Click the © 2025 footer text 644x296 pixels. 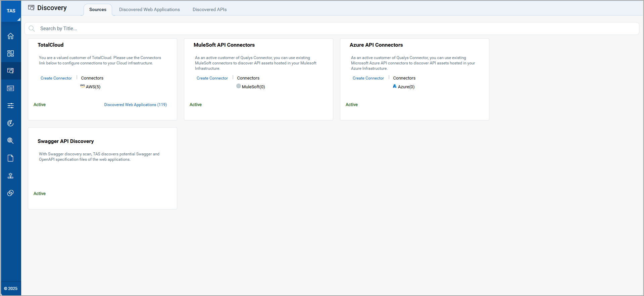pos(11,289)
